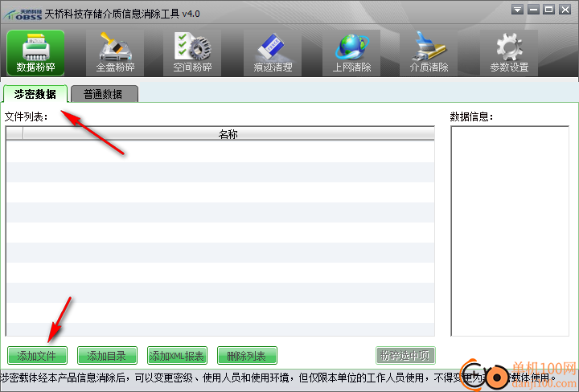Viewport: 579px width, 392px height.
Task: Open the 痕迹清理 trace cleaning module
Action: pyautogui.click(x=273, y=53)
